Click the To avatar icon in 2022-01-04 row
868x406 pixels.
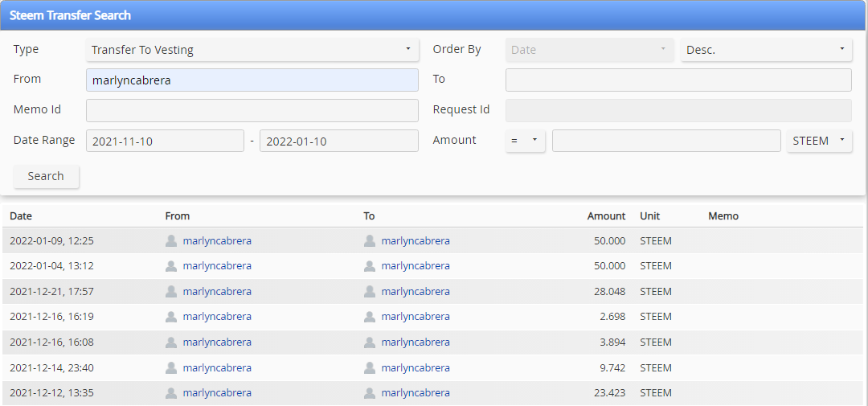(370, 266)
